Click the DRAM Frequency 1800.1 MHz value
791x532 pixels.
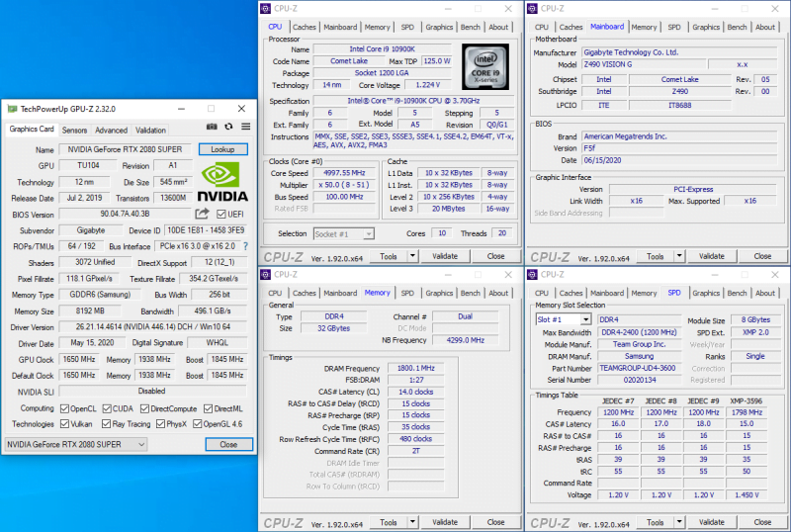coord(415,368)
